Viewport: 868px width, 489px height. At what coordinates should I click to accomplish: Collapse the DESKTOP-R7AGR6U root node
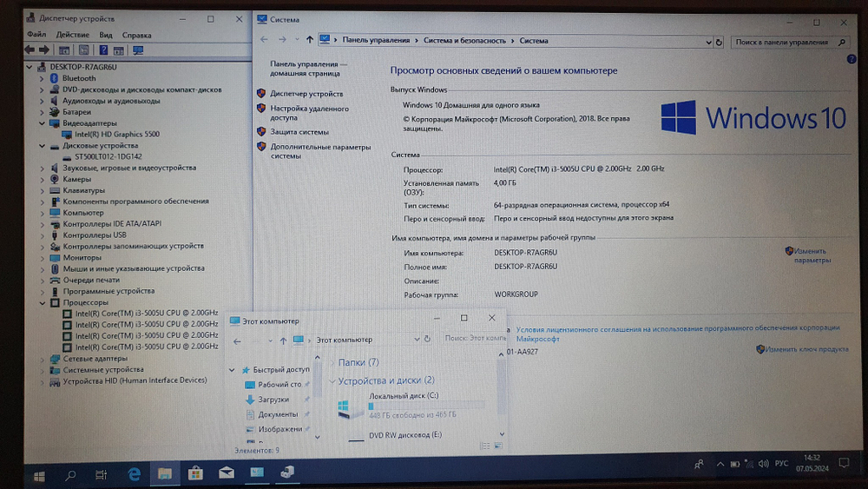click(x=30, y=67)
